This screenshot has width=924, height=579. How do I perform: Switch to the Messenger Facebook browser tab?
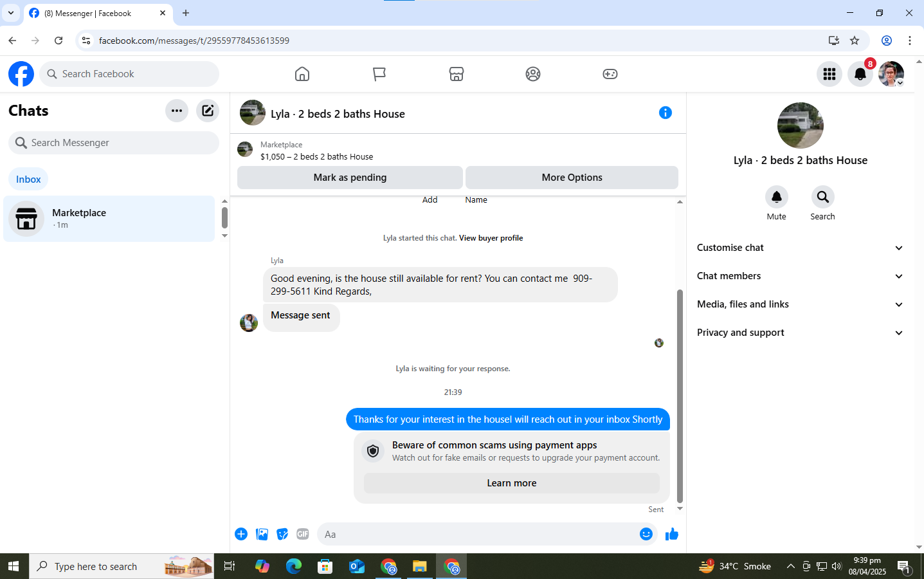pos(96,13)
